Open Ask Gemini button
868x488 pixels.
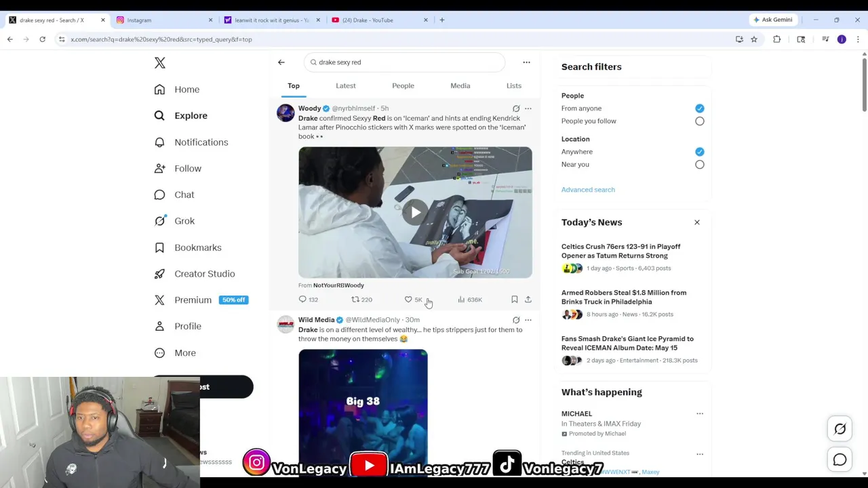pyautogui.click(x=772, y=20)
